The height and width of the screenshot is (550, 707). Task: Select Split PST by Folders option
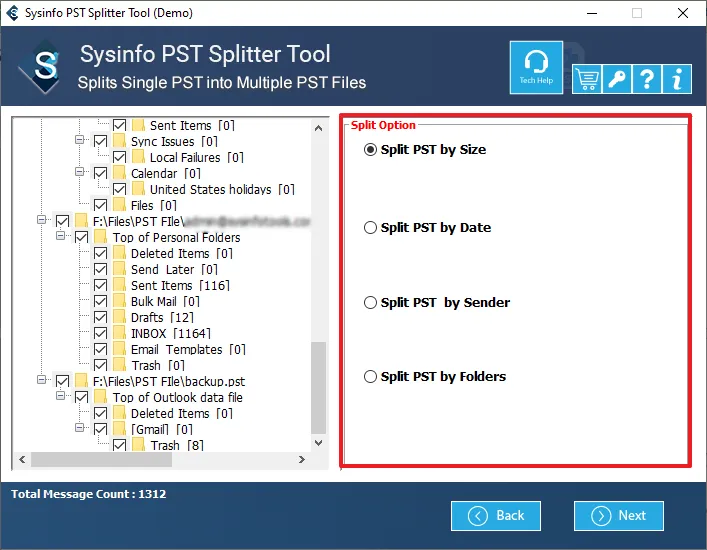[x=370, y=376]
